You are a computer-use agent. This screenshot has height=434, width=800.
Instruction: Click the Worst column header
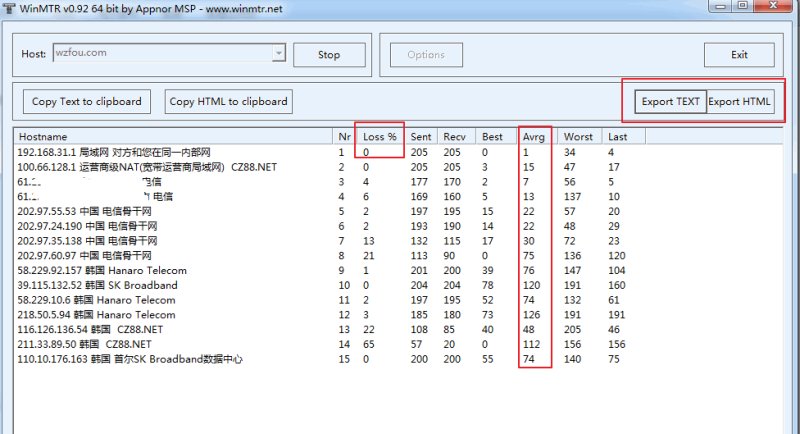[x=578, y=137]
